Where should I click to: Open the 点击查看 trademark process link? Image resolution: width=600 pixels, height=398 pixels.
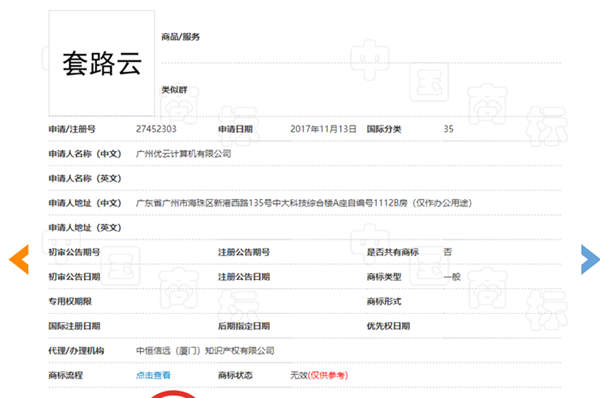(x=153, y=375)
